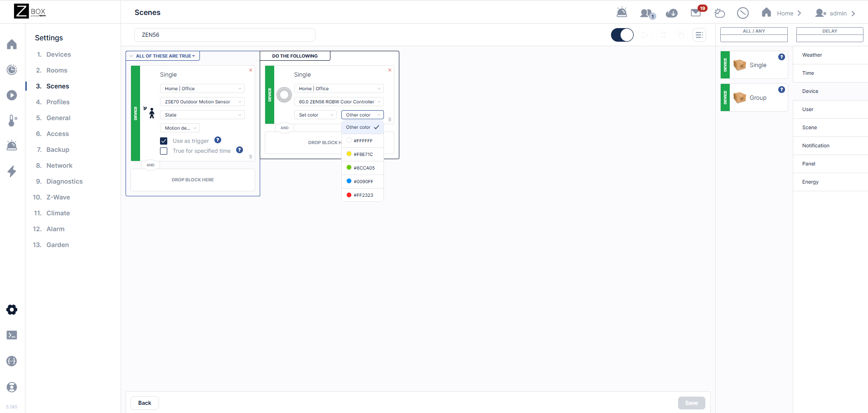Go to Devices settings
868x413 pixels.
(58, 54)
